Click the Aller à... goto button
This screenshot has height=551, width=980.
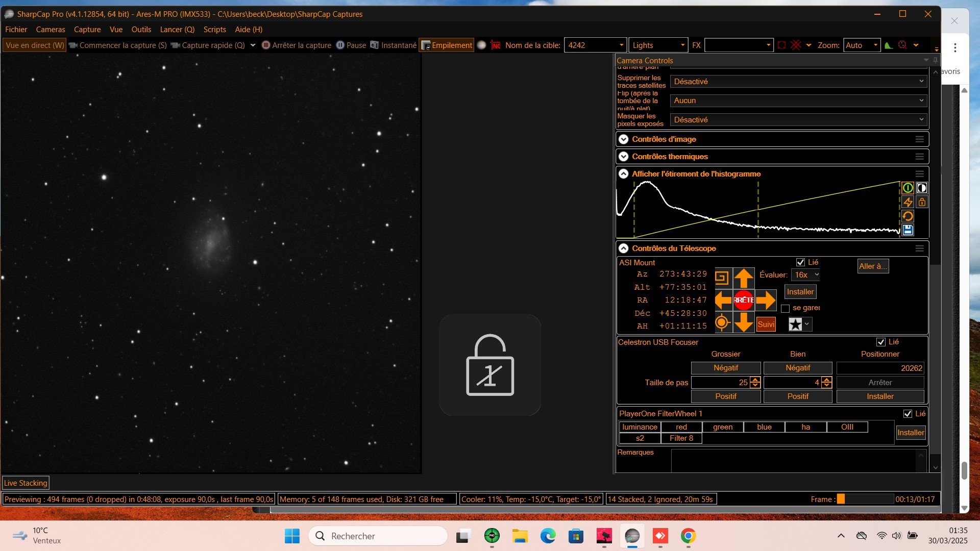click(873, 266)
